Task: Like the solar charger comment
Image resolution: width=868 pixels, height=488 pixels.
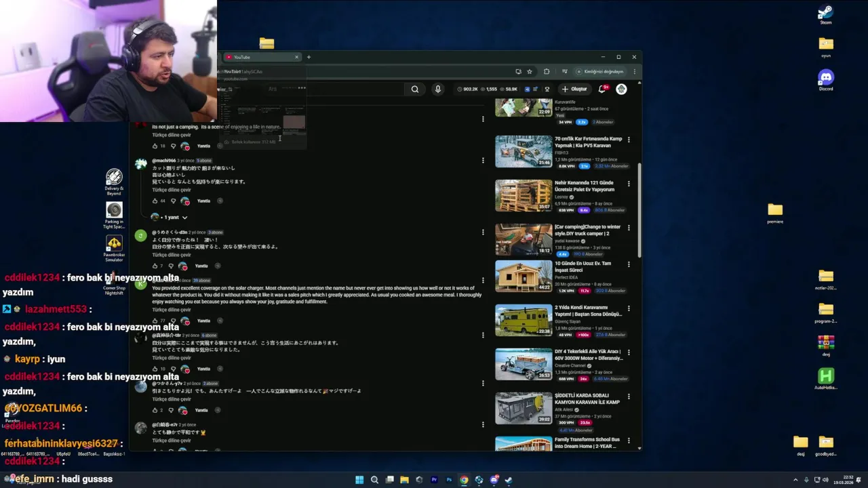Action: click(155, 321)
